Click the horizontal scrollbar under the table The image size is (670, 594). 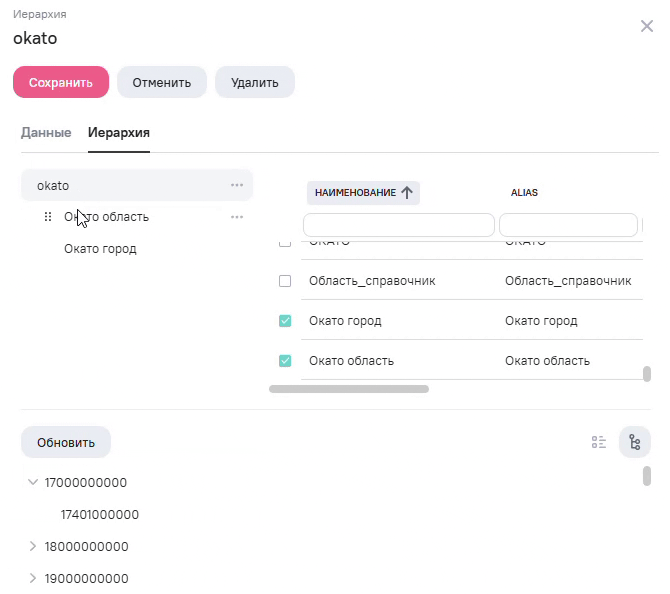coord(349,389)
